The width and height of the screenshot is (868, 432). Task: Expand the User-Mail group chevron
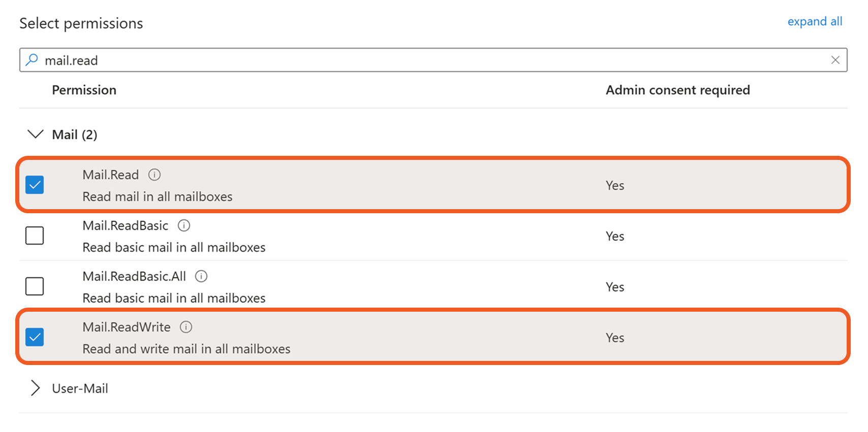(x=35, y=388)
